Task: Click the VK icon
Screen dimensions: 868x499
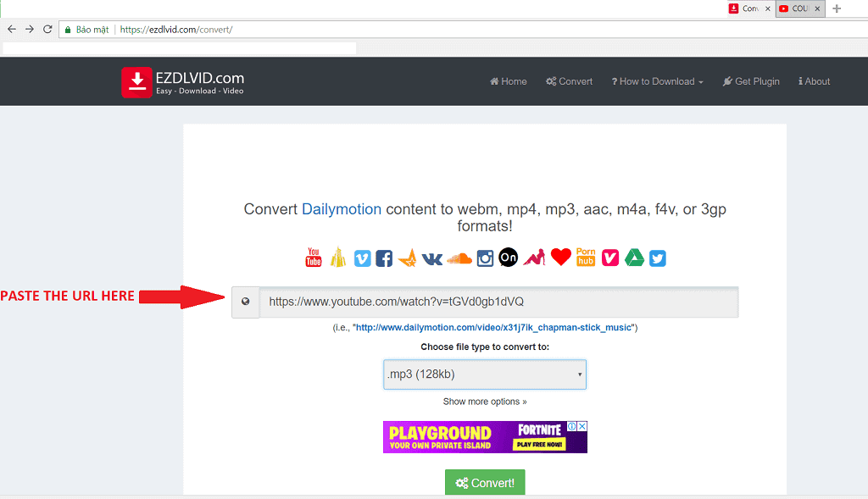Action: (x=431, y=259)
